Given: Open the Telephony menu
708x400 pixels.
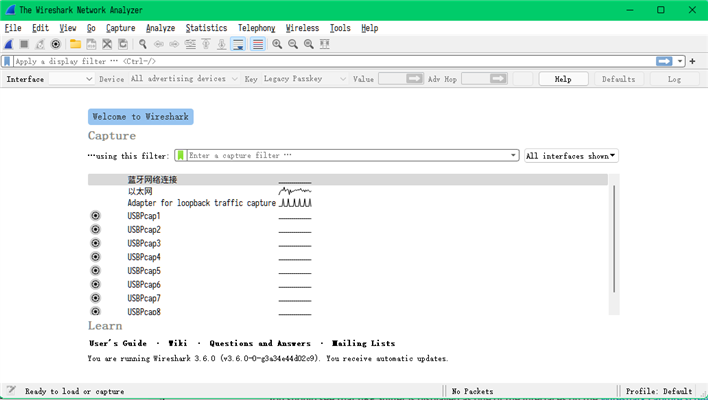Looking at the screenshot, I should click(x=256, y=28).
